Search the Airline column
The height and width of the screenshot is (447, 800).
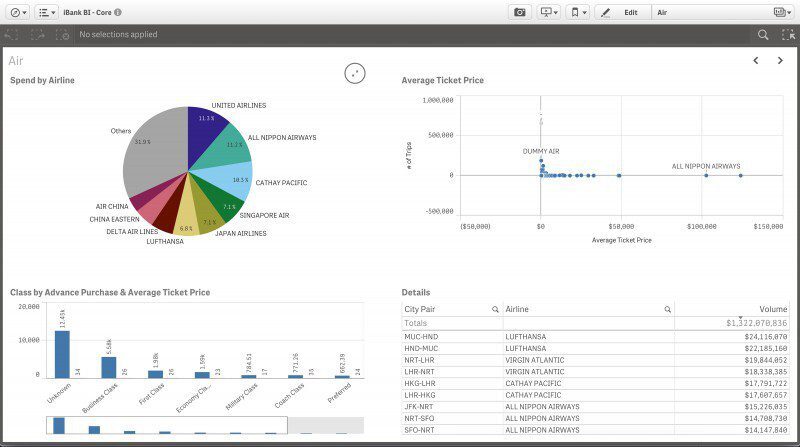click(667, 310)
